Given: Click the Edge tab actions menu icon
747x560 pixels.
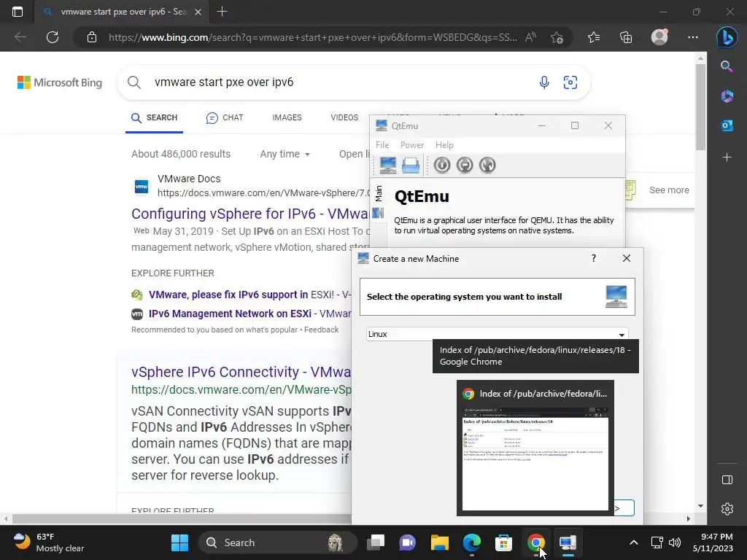Looking at the screenshot, I should (x=18, y=12).
